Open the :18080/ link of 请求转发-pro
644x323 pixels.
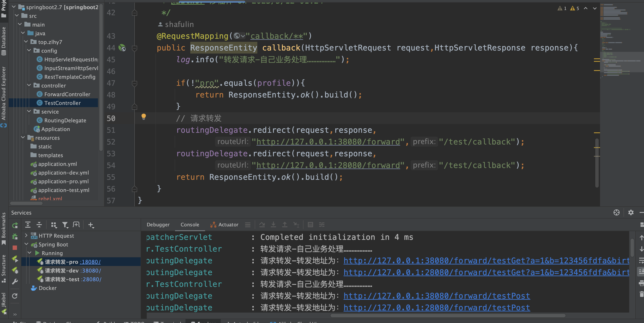[90, 262]
